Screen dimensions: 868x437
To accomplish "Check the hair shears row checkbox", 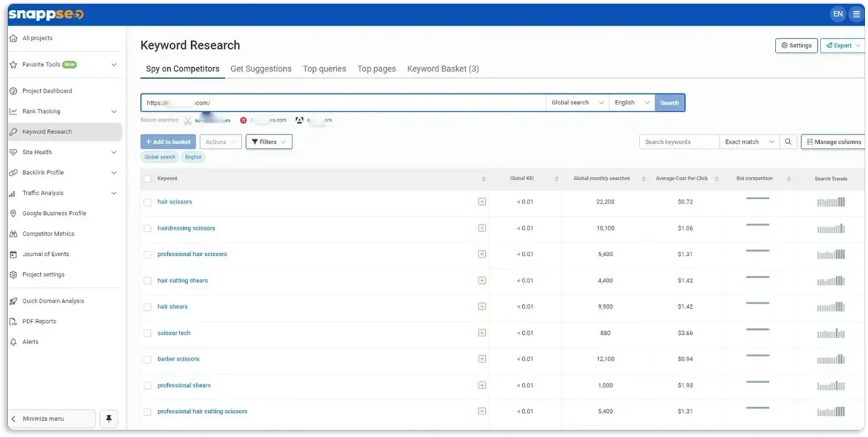I will tap(147, 307).
